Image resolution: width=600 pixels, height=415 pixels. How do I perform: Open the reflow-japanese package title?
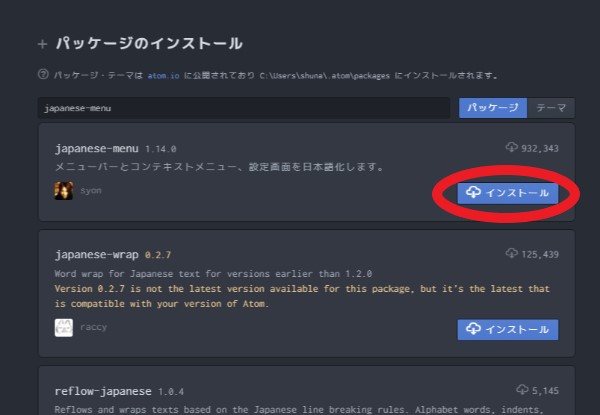tap(103, 391)
